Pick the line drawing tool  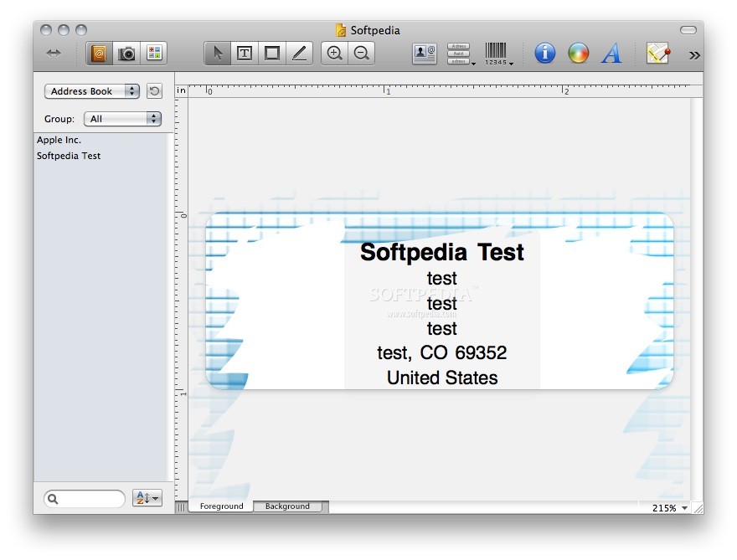point(299,53)
